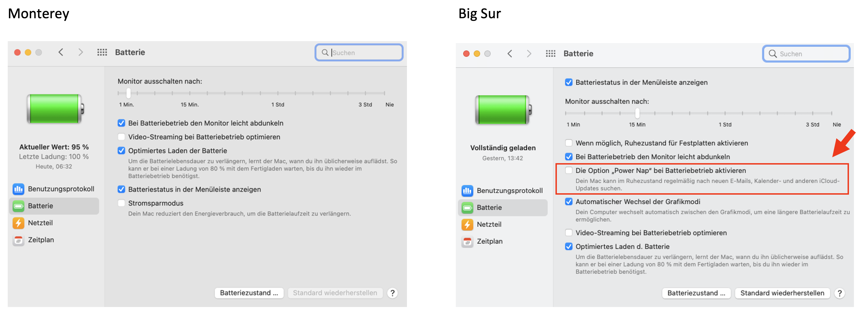Select Batterie tab in Big Sur sidebar
Screen dimensions: 868x315
point(489,208)
